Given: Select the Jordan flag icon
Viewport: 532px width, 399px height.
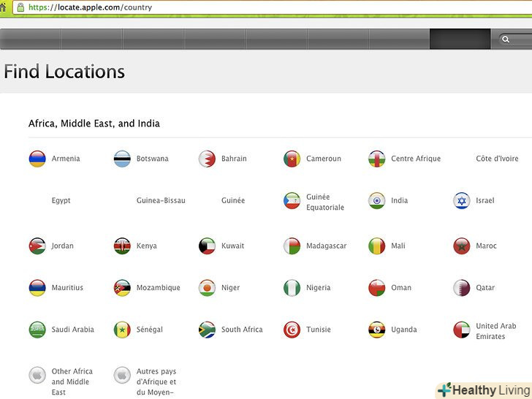Looking at the screenshot, I should point(37,246).
